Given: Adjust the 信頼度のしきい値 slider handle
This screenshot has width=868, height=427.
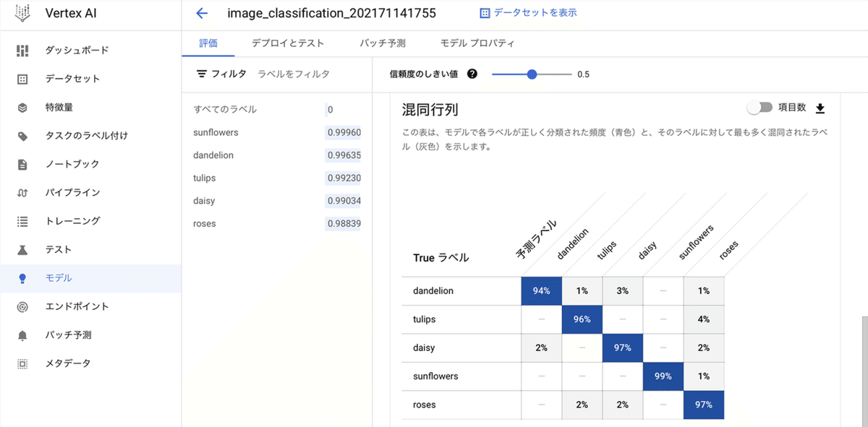Looking at the screenshot, I should (532, 74).
